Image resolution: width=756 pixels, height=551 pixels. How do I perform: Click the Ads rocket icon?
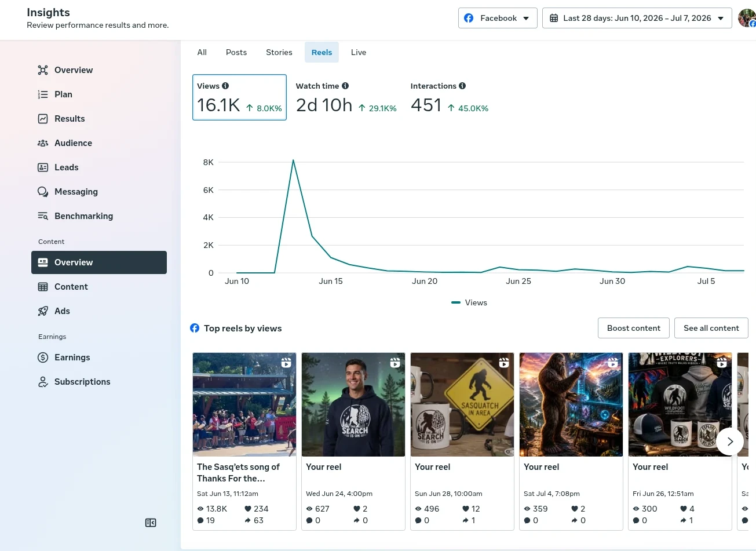[x=43, y=311]
